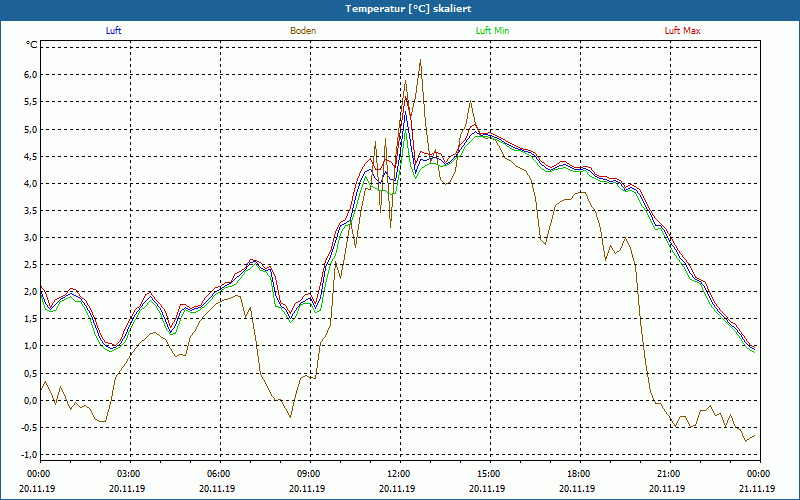
Task: Click the blue Luft legend label
Action: tap(113, 31)
